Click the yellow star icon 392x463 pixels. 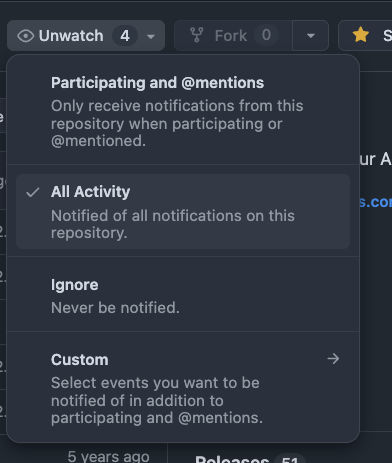click(x=361, y=35)
